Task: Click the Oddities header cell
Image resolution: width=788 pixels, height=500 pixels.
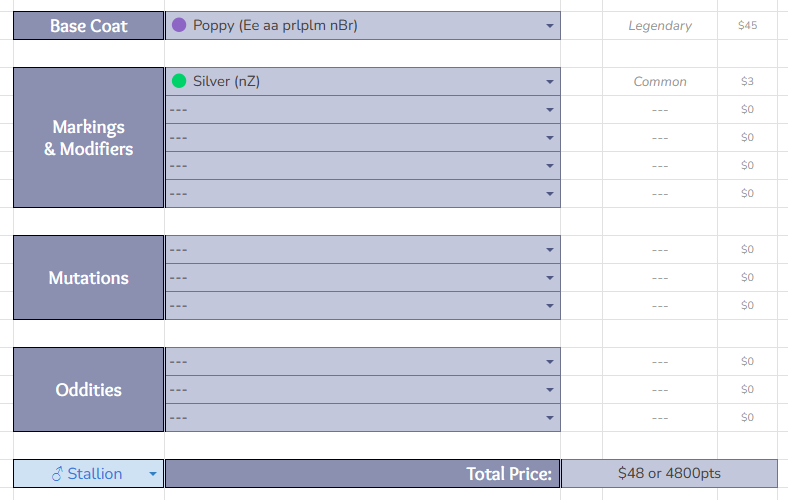Action: [x=88, y=390]
